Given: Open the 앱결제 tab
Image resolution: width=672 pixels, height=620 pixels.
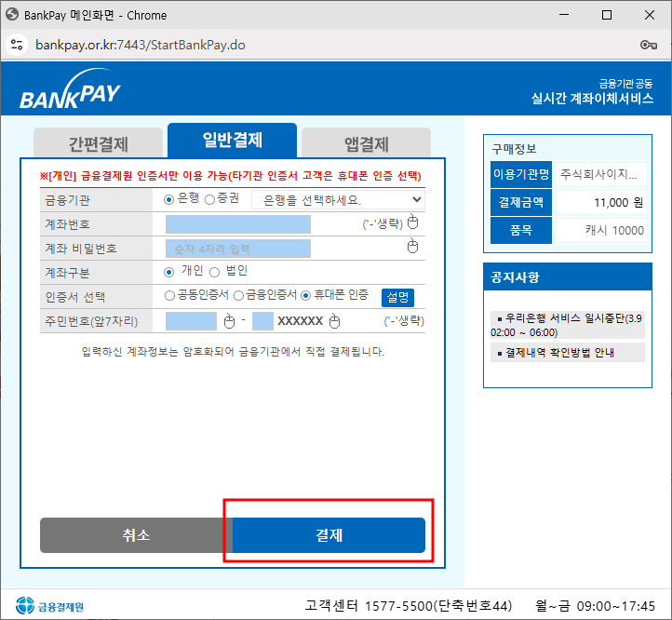Looking at the screenshot, I should (366, 144).
